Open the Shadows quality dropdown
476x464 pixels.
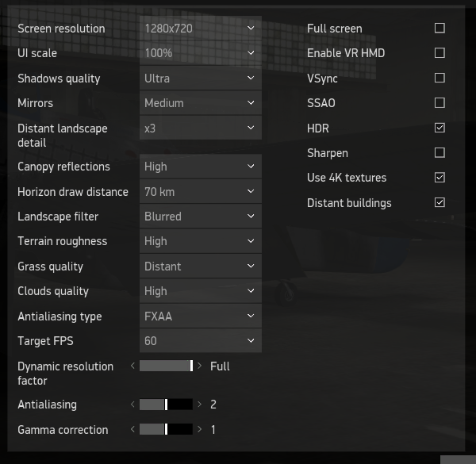pyautogui.click(x=201, y=79)
